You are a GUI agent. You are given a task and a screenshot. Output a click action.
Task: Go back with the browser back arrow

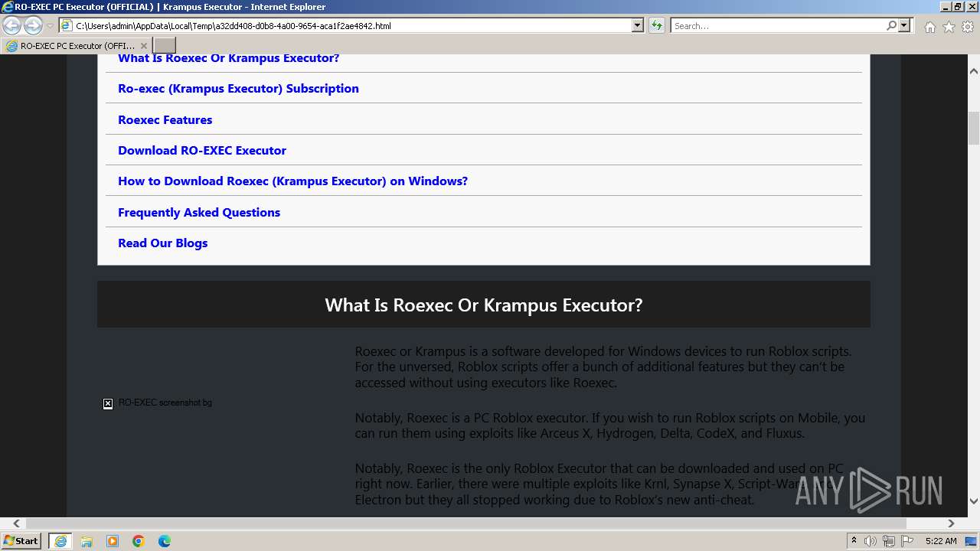[x=11, y=26]
